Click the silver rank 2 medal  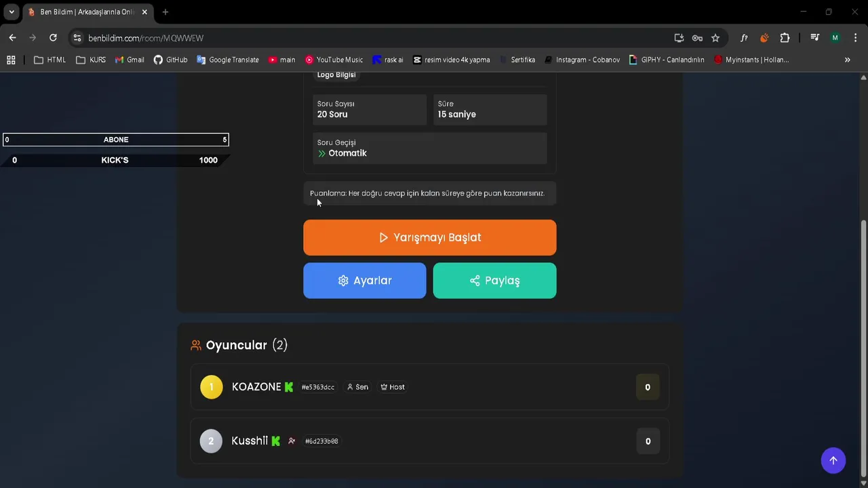click(211, 441)
